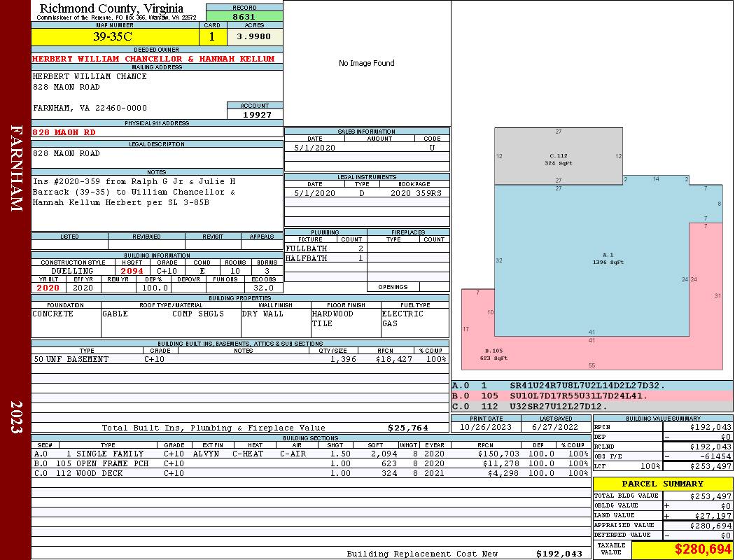Click the OBS F/E value -61454
The height and width of the screenshot is (560, 735).
(x=698, y=456)
